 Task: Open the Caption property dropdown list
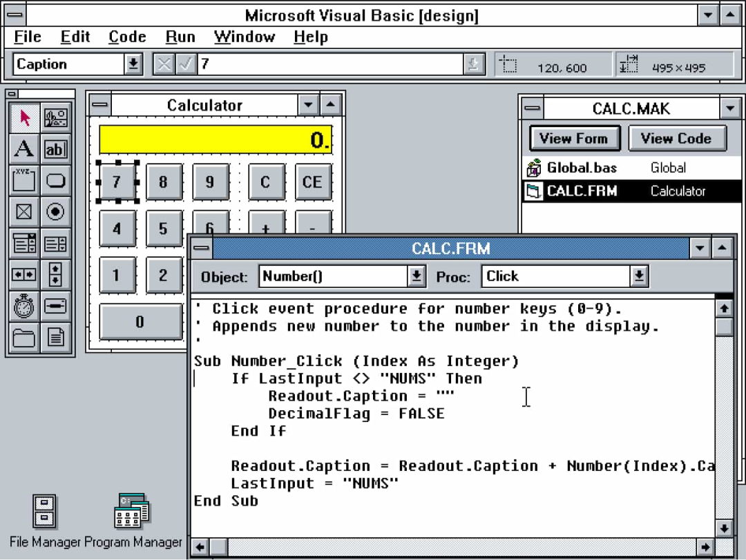tap(133, 64)
